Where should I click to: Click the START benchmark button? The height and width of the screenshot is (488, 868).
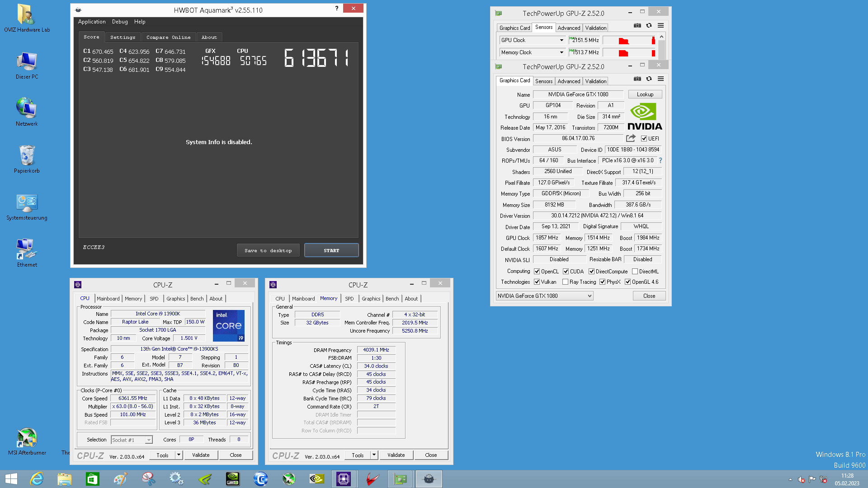pyautogui.click(x=331, y=250)
